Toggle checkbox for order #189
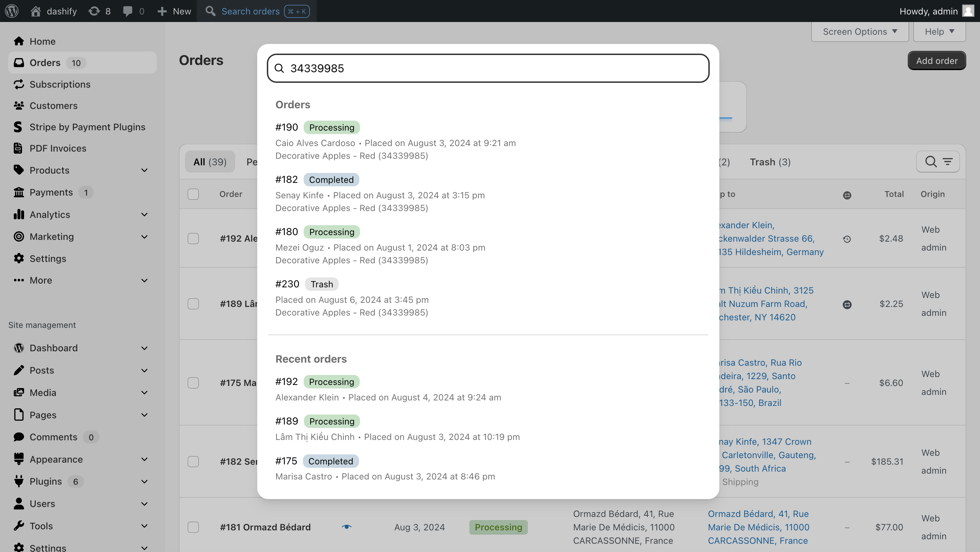Viewport: 980px width, 552px height. point(193,303)
